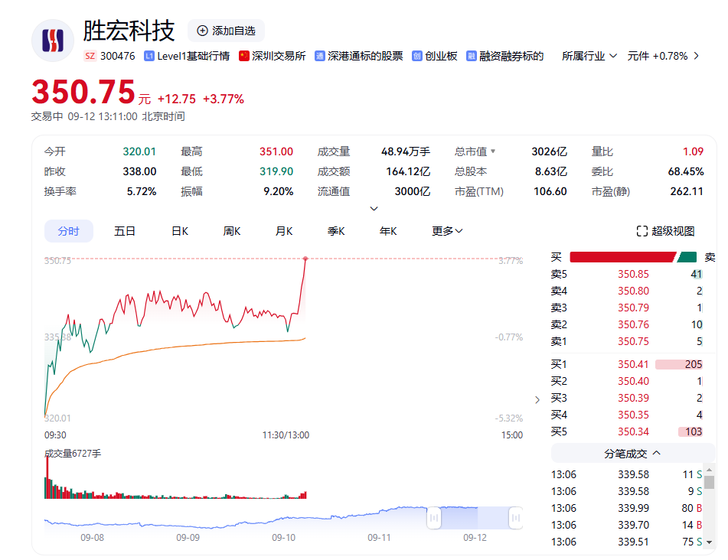Collapse the stock statistics panel chevron
This screenshot has height=560, width=728.
[x=374, y=208]
